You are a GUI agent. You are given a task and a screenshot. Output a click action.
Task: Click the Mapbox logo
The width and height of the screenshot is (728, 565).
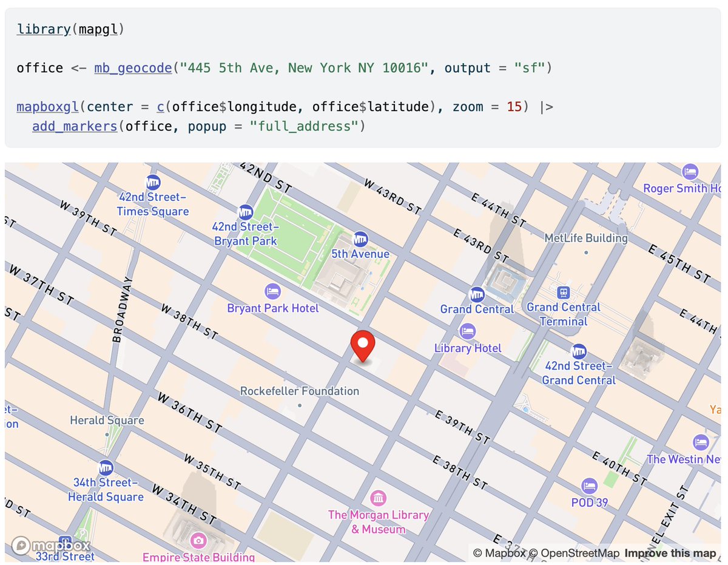51,545
